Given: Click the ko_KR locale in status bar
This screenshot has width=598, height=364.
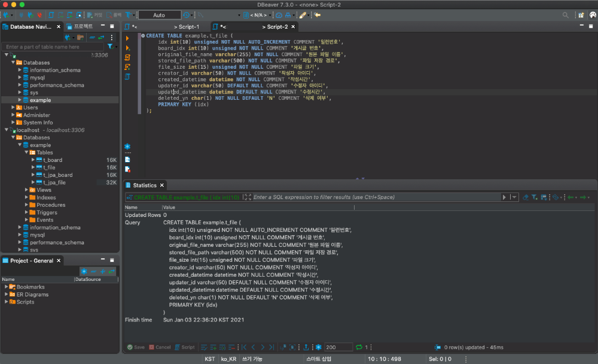Looking at the screenshot, I should click(x=229, y=359).
